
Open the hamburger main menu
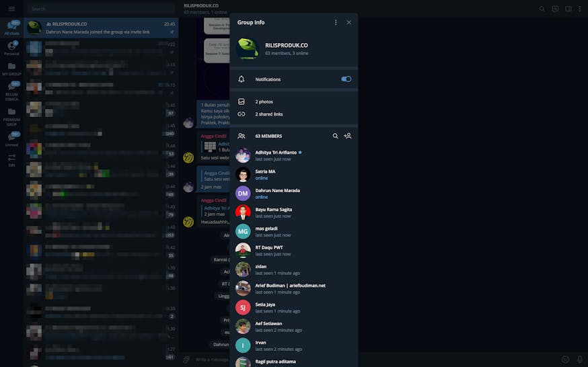(11, 9)
